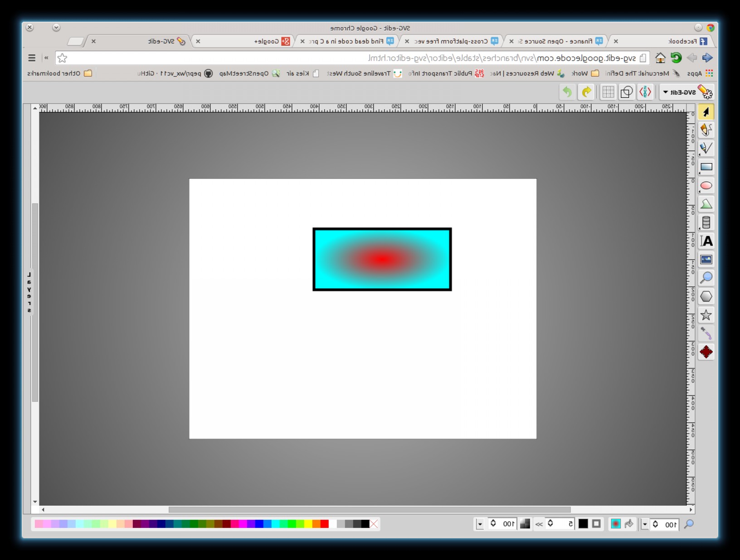Open the SVG-Edit main menu dropdown
This screenshot has width=740, height=560.
point(680,92)
